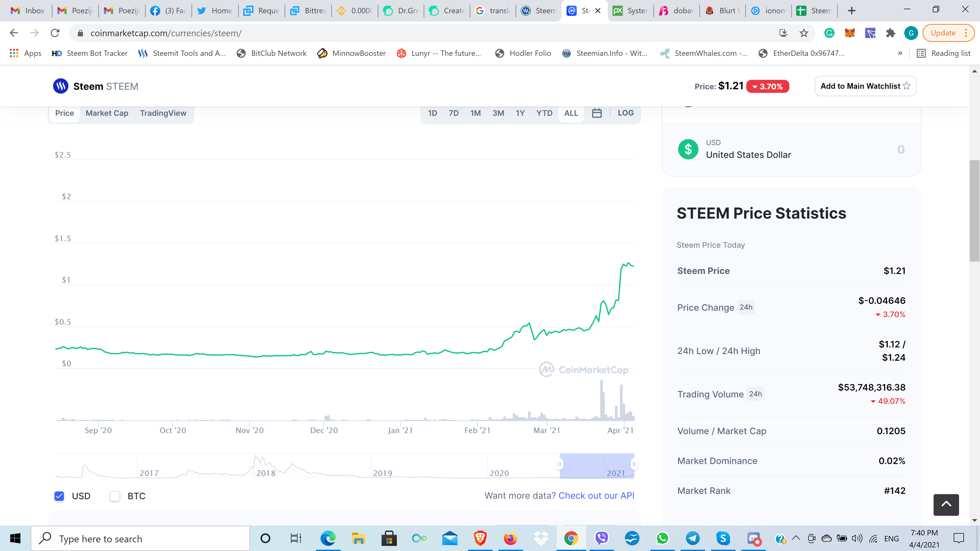Open a new browser tab
Viewport: 980px width, 551px height.
pyautogui.click(x=851, y=11)
